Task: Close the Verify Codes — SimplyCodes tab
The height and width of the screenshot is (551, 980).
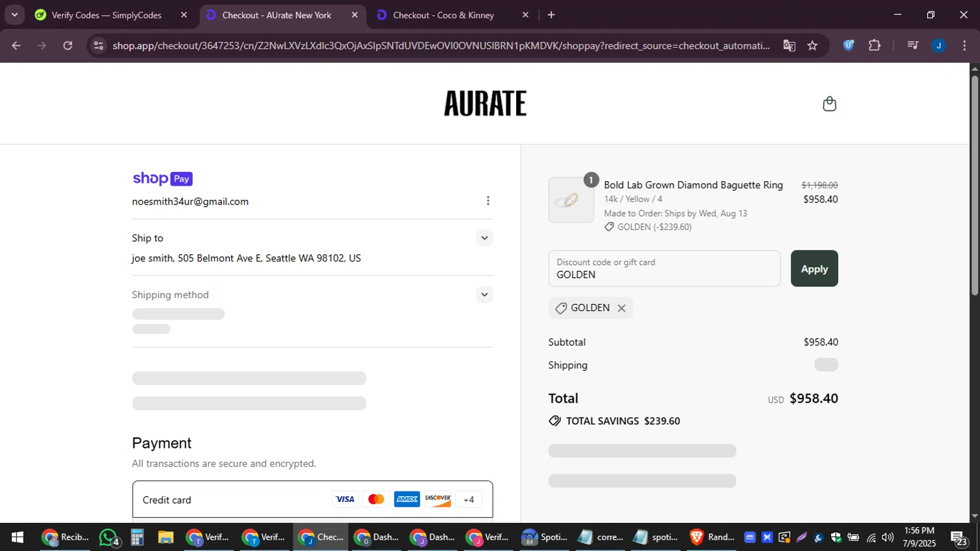Action: pyautogui.click(x=184, y=15)
